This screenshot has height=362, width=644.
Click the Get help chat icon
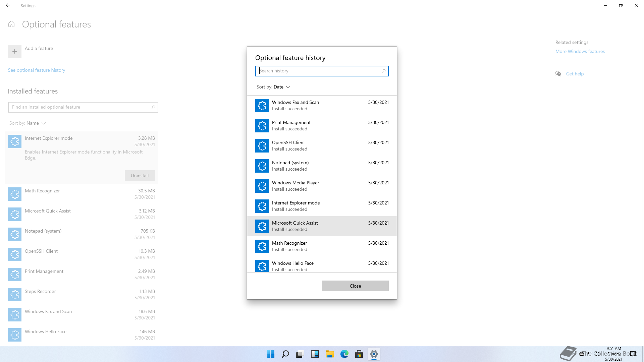click(558, 74)
